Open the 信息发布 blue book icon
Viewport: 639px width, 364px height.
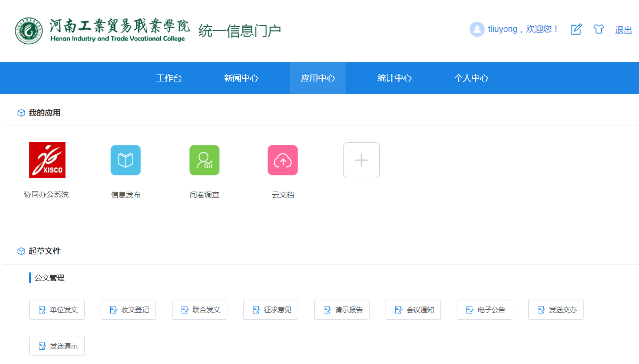(x=126, y=160)
